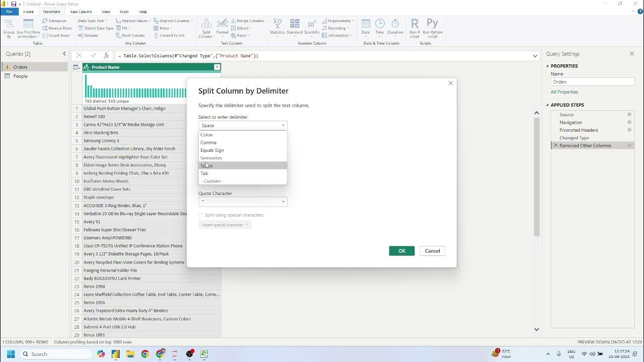Click Detect Data Type
644x362 pixels.
(x=95, y=28)
